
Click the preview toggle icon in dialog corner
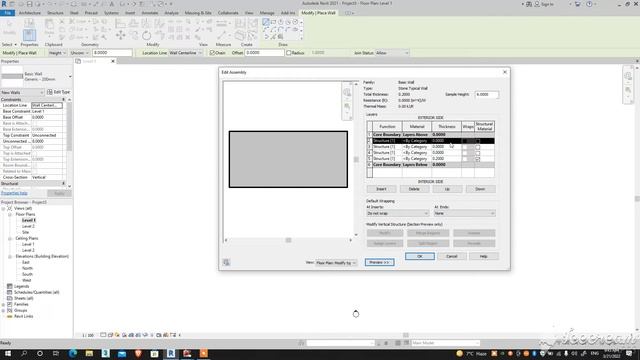[x=226, y=262]
